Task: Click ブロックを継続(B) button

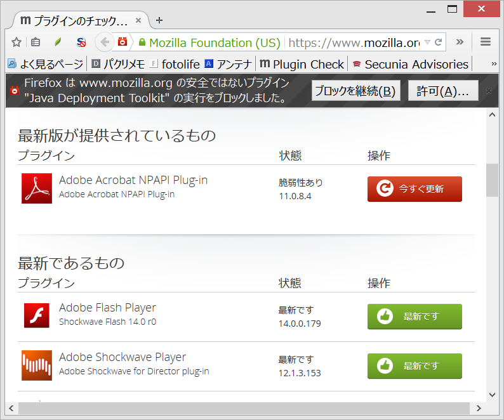Action: tap(355, 91)
